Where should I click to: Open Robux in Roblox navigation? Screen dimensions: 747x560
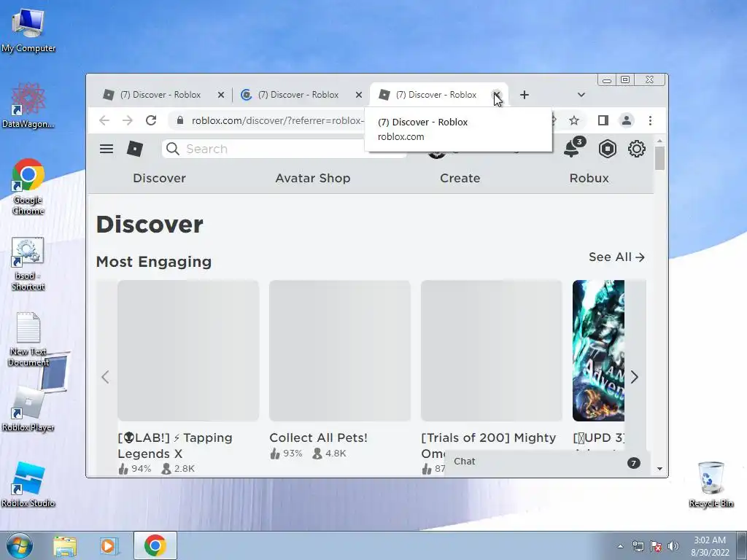(x=589, y=178)
